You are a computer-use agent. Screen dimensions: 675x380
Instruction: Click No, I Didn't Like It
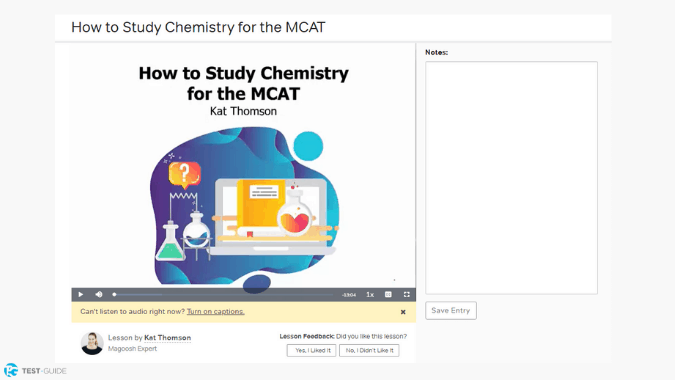tap(369, 350)
